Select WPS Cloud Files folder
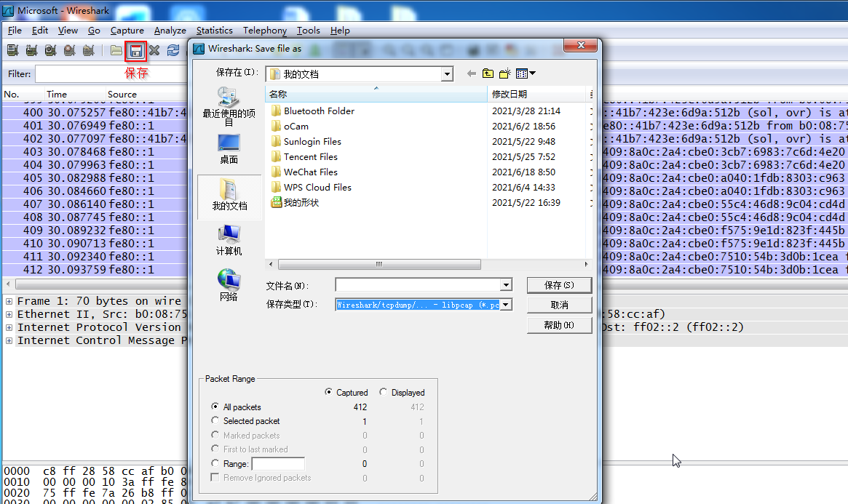This screenshot has height=504, width=848. coord(311,187)
